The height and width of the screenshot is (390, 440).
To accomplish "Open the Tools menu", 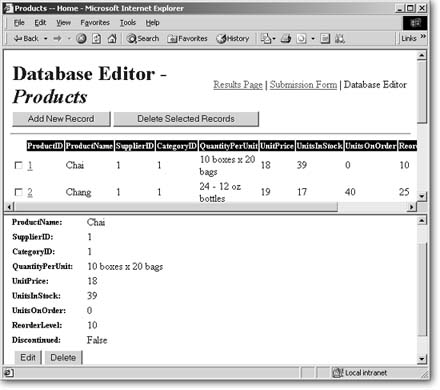I will (128, 23).
